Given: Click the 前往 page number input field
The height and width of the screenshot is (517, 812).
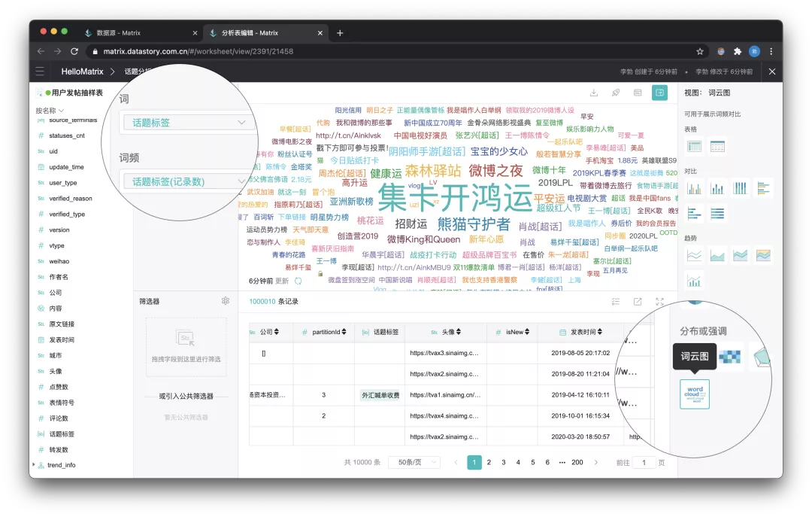Looking at the screenshot, I should pyautogui.click(x=644, y=463).
